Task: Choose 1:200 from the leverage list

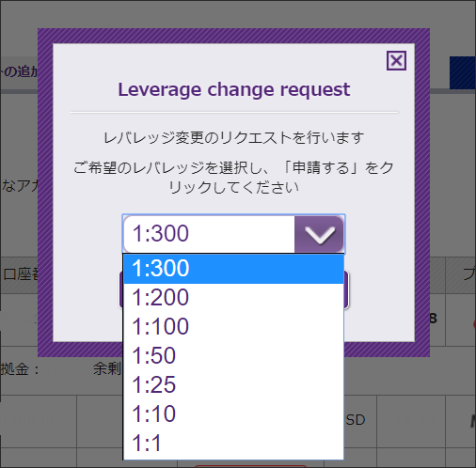Action: click(x=233, y=298)
